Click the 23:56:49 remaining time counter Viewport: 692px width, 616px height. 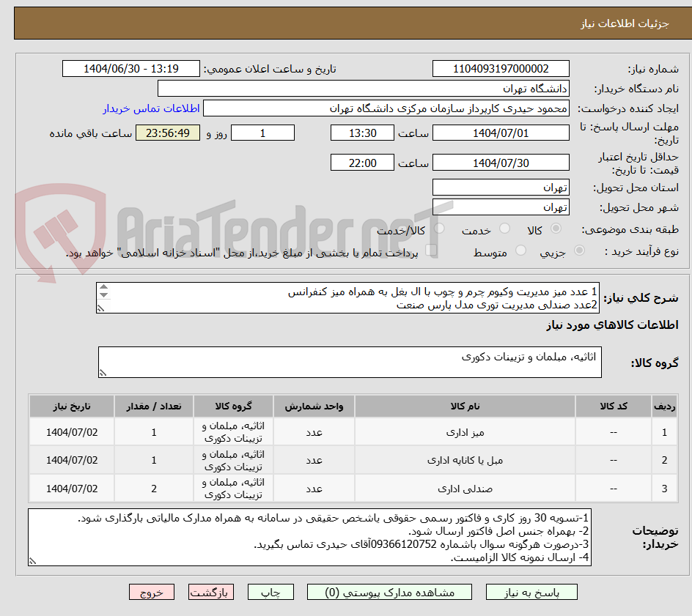pos(167,133)
